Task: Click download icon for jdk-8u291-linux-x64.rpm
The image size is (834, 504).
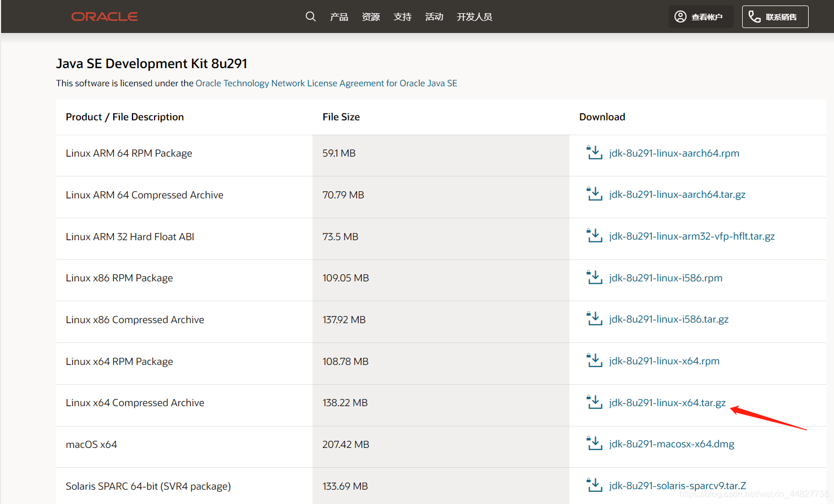Action: [594, 360]
